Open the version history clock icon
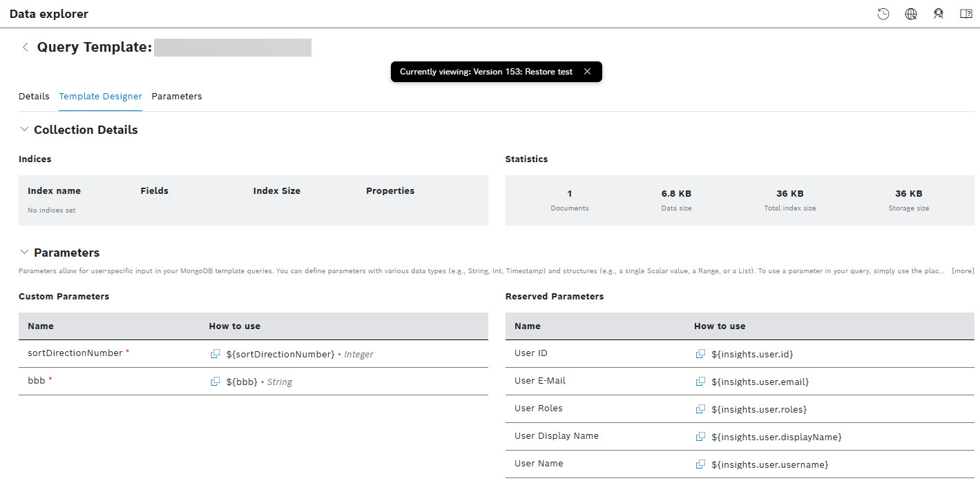Image resolution: width=980 pixels, height=483 pixels. (883, 14)
